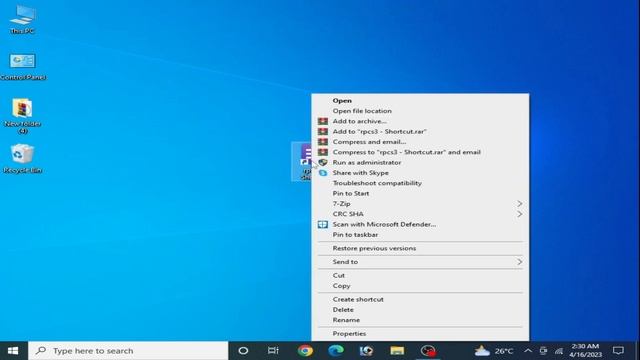Open File Explorer from the taskbar
Screen dimensions: 640x360
point(397,351)
